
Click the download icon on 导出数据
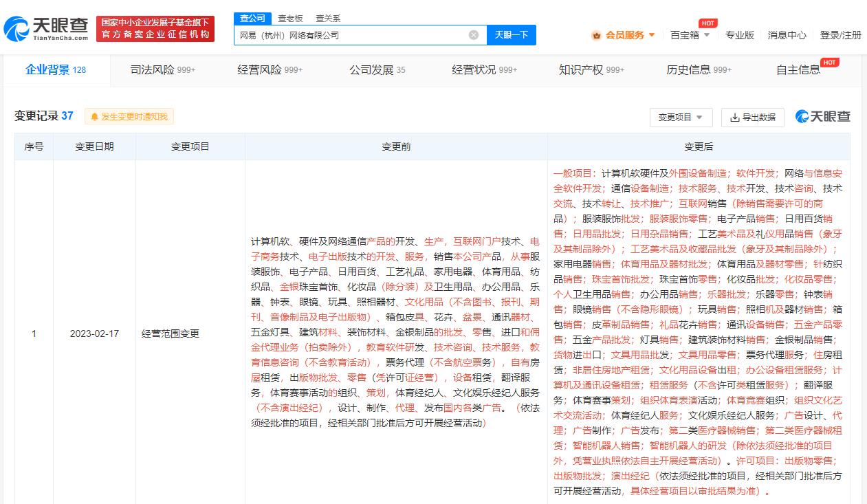click(x=734, y=118)
